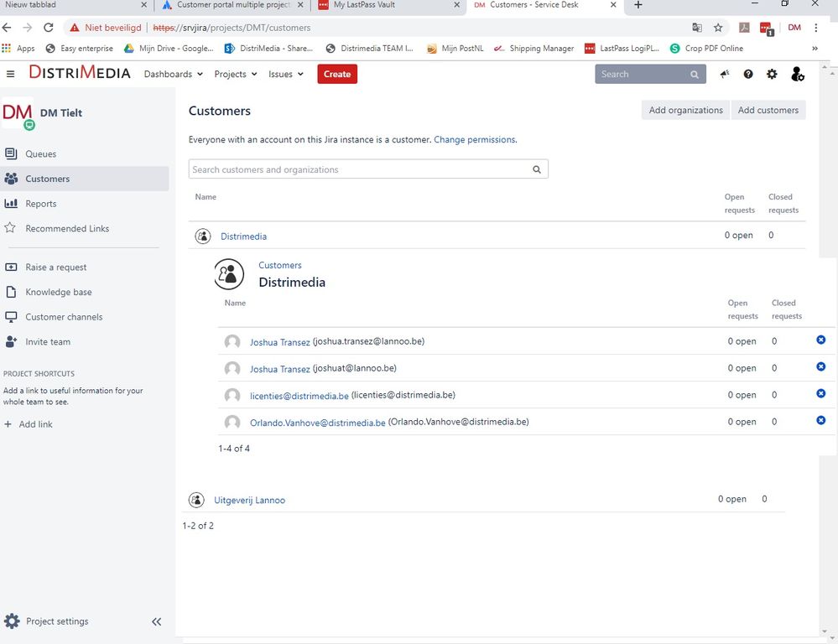Click Add customers button

pyautogui.click(x=768, y=110)
